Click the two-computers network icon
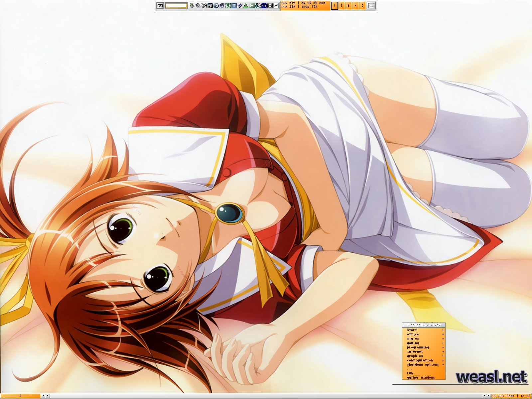 tap(222, 6)
